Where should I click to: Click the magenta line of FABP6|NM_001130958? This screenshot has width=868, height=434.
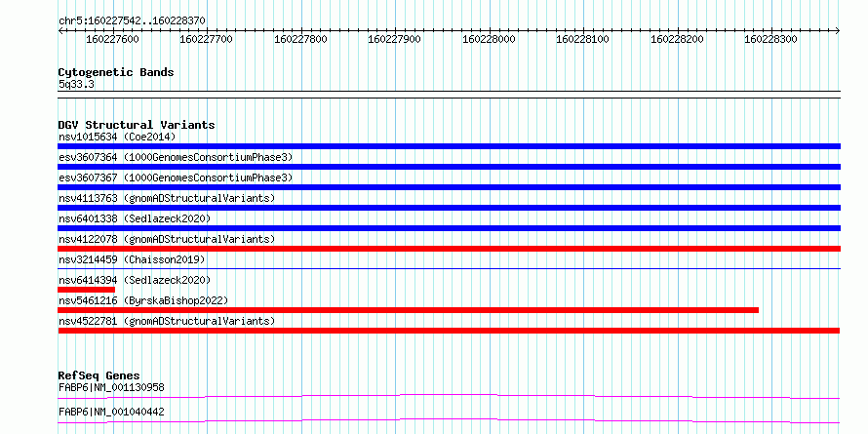[449, 396]
